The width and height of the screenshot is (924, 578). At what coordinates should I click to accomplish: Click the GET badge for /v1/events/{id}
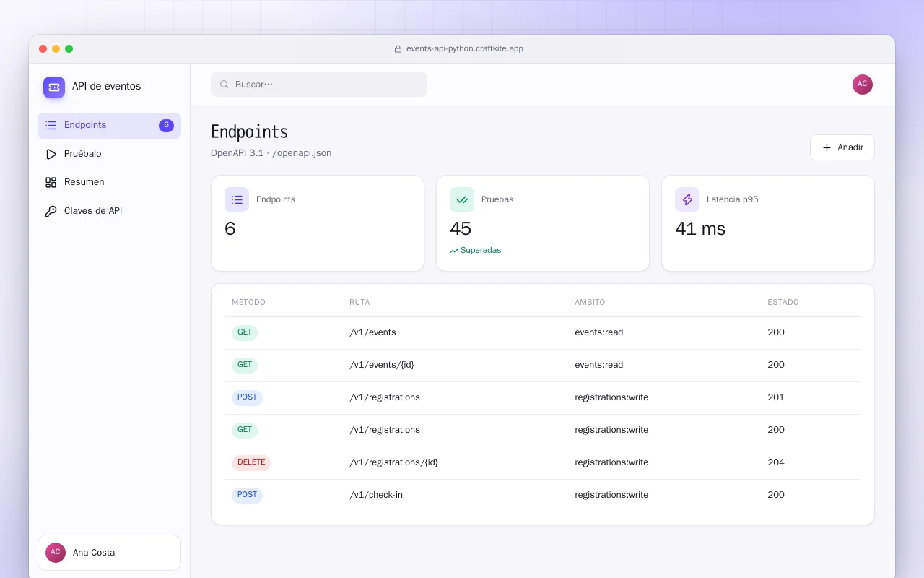pos(245,365)
